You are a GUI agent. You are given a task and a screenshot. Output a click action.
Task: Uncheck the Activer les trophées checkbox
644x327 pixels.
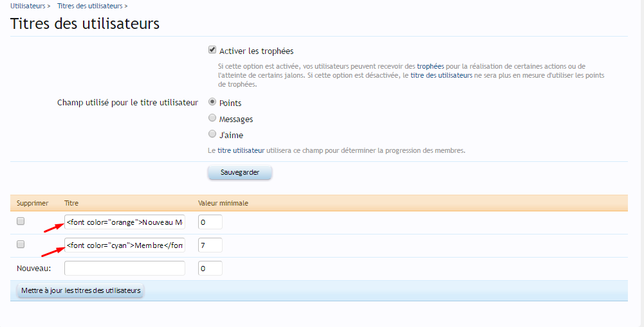click(x=212, y=50)
